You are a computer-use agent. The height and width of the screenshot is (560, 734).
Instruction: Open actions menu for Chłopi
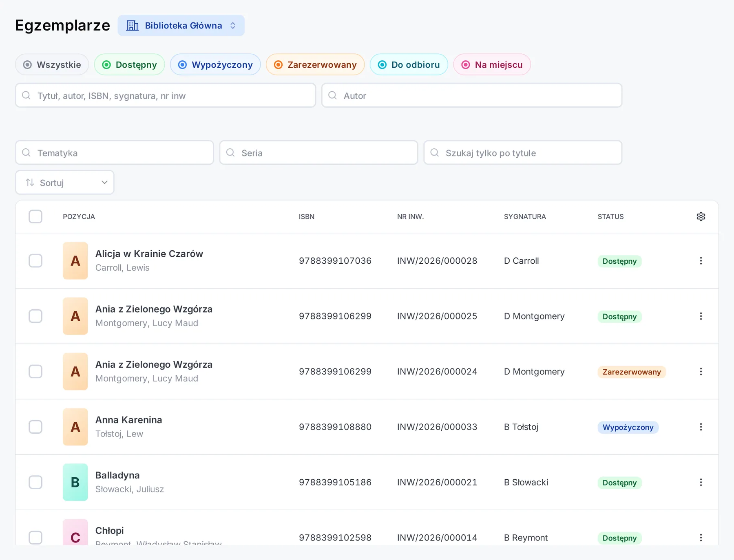click(701, 538)
